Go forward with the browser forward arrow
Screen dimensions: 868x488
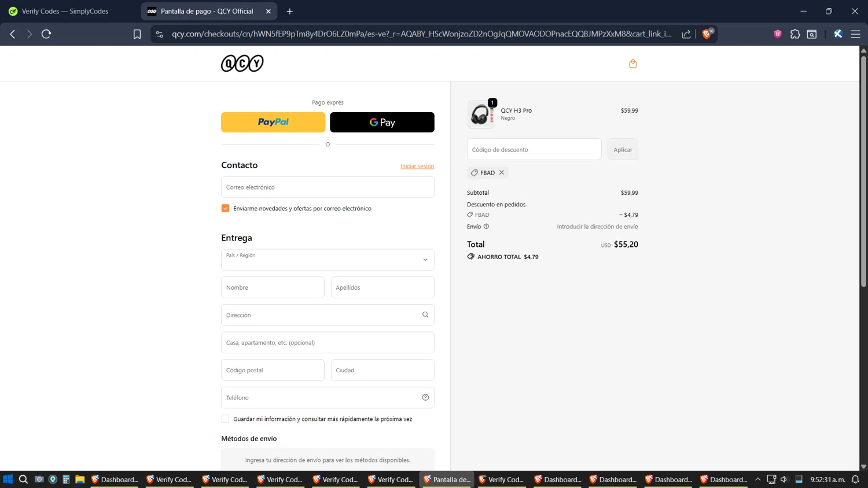tap(29, 34)
